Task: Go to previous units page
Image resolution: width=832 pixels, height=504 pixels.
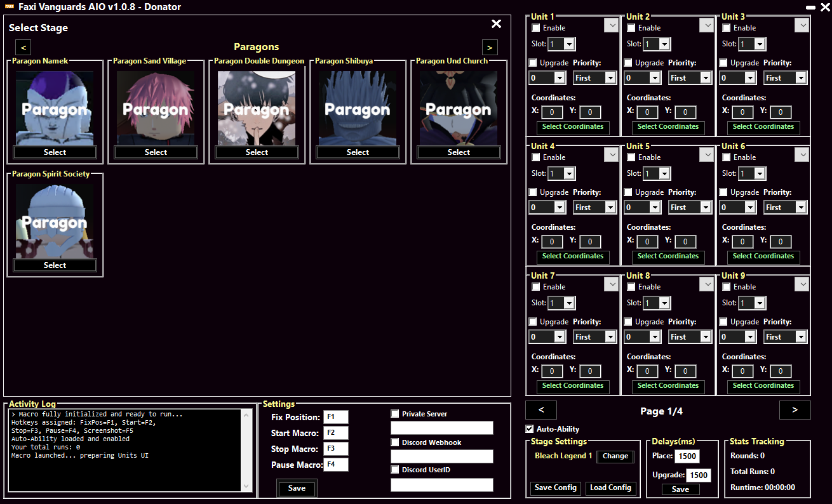Action: click(541, 410)
